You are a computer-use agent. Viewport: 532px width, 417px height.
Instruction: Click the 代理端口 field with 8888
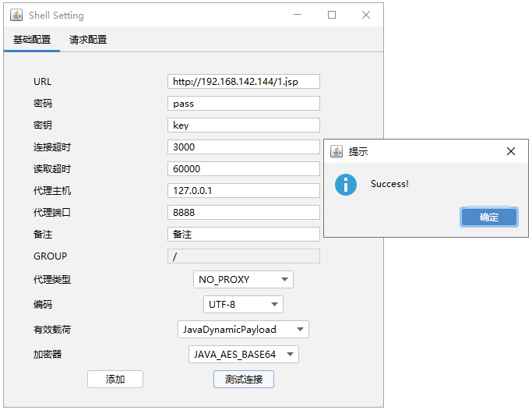coord(244,212)
